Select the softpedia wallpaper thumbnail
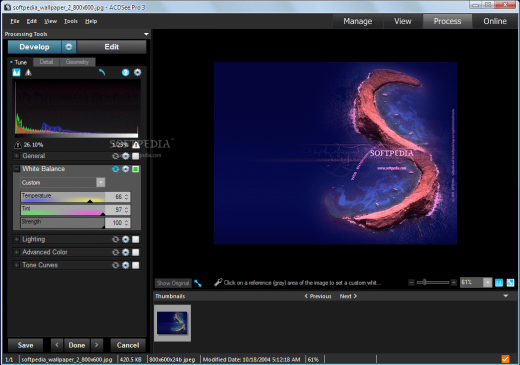This screenshot has width=520, height=365. [x=172, y=323]
